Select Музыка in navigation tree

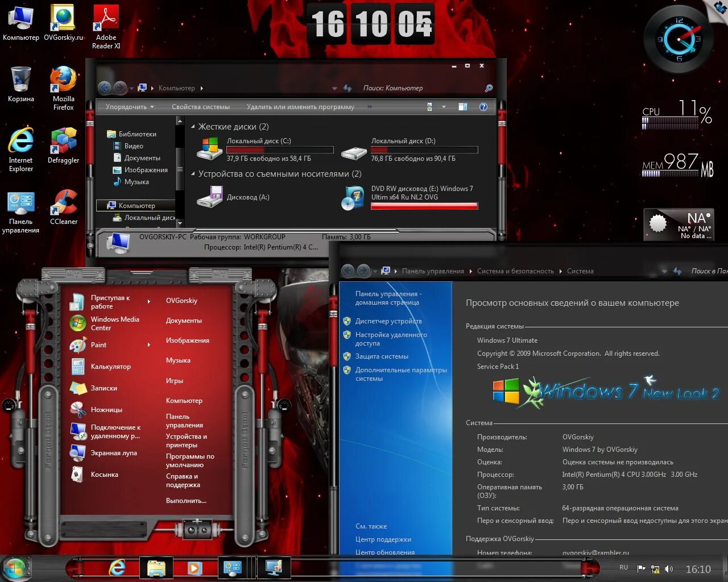click(x=136, y=182)
